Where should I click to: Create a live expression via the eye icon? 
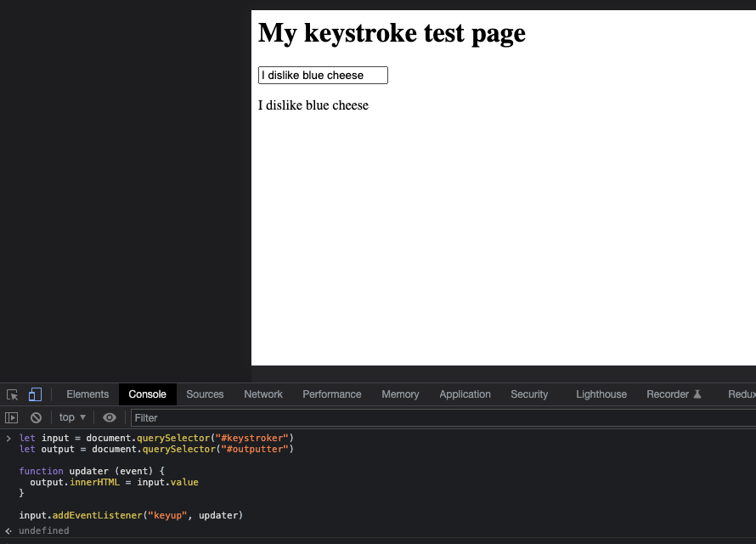tap(110, 417)
